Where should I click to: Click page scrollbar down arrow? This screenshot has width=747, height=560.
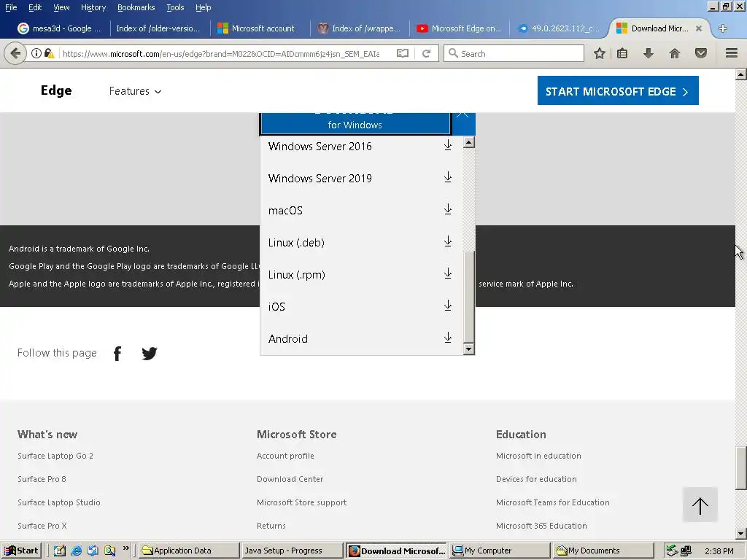tap(741, 534)
